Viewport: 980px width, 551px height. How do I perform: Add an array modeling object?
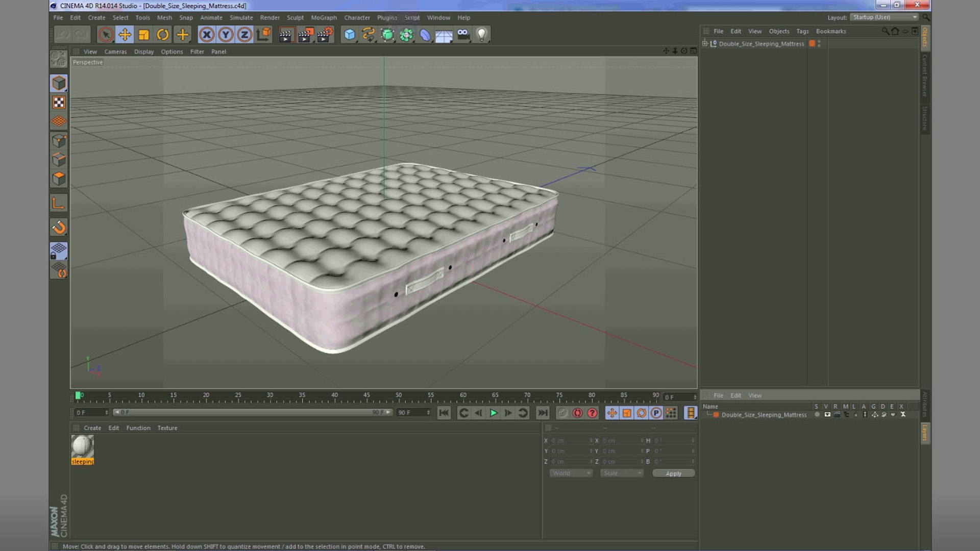(406, 35)
